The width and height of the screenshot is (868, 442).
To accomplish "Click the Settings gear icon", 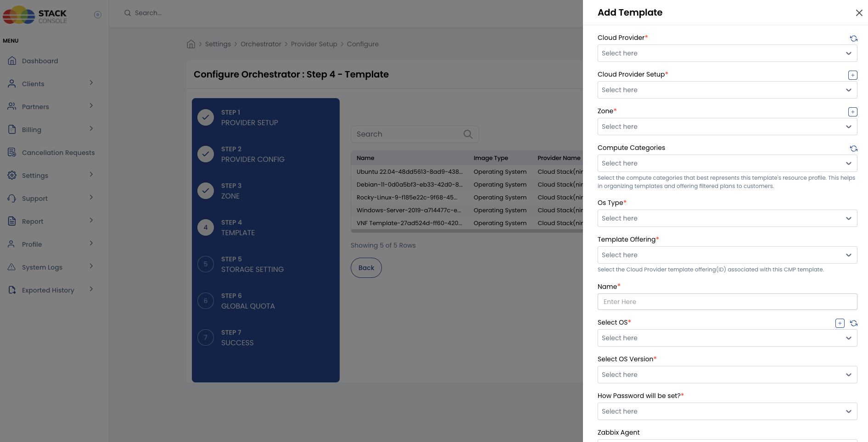I will point(12,175).
